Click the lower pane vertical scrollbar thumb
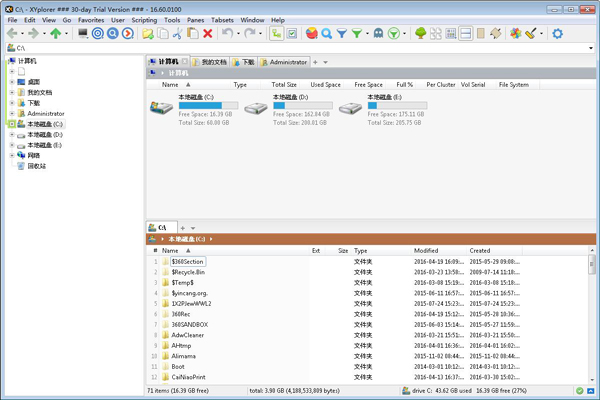600x400 pixels. point(592,265)
